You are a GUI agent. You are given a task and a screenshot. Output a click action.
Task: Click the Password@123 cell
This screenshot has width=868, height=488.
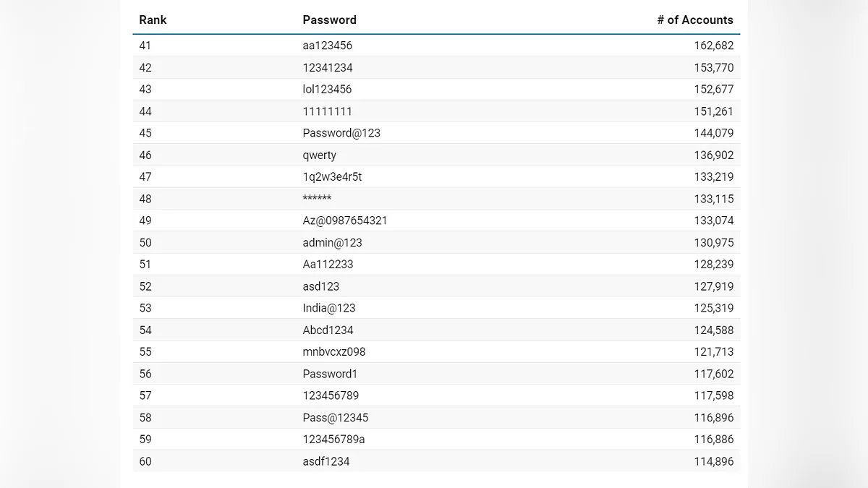(341, 133)
